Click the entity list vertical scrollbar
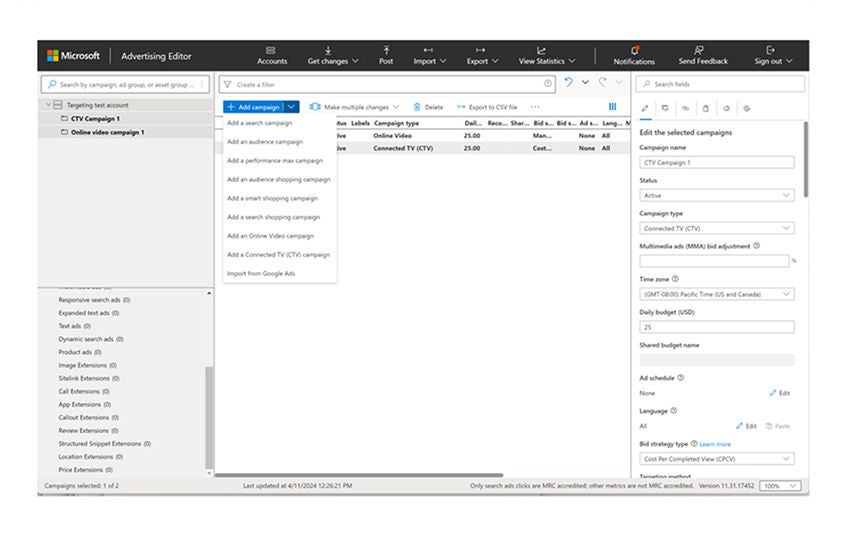This screenshot has width=844, height=533. (x=209, y=417)
